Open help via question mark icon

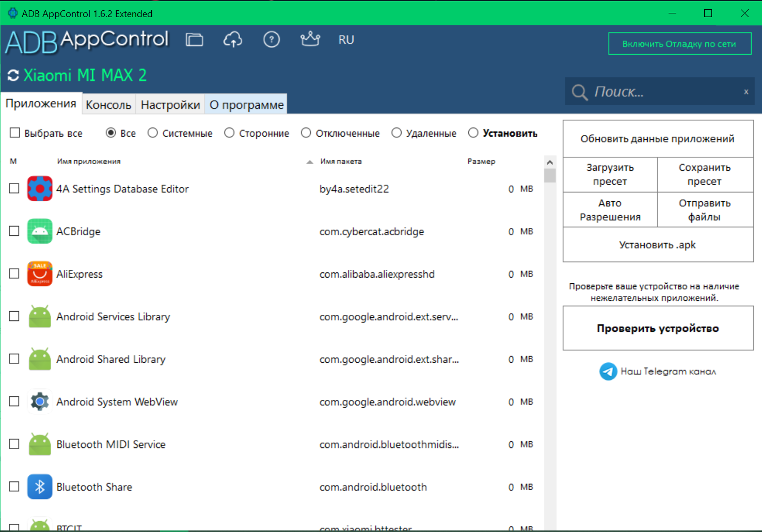pos(271,40)
